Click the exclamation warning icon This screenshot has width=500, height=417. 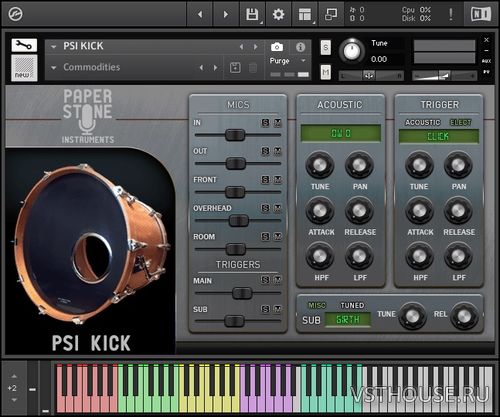451,14
